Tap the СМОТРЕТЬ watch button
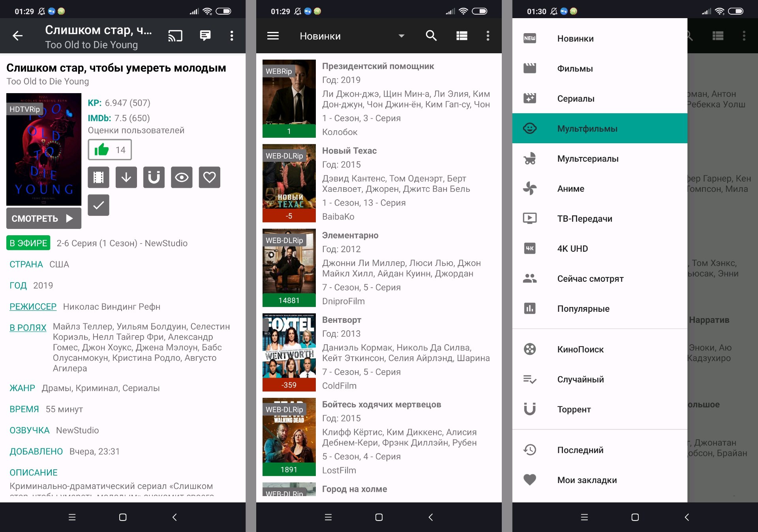Viewport: 758px width, 532px height. tap(44, 218)
